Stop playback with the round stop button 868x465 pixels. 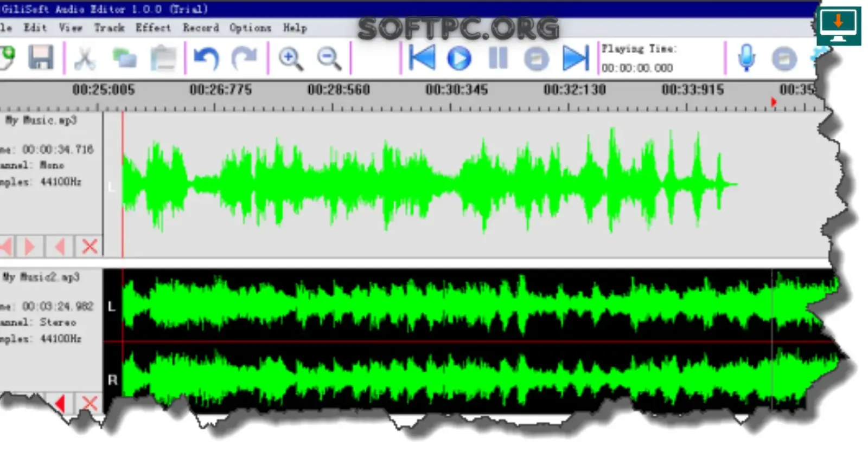537,59
